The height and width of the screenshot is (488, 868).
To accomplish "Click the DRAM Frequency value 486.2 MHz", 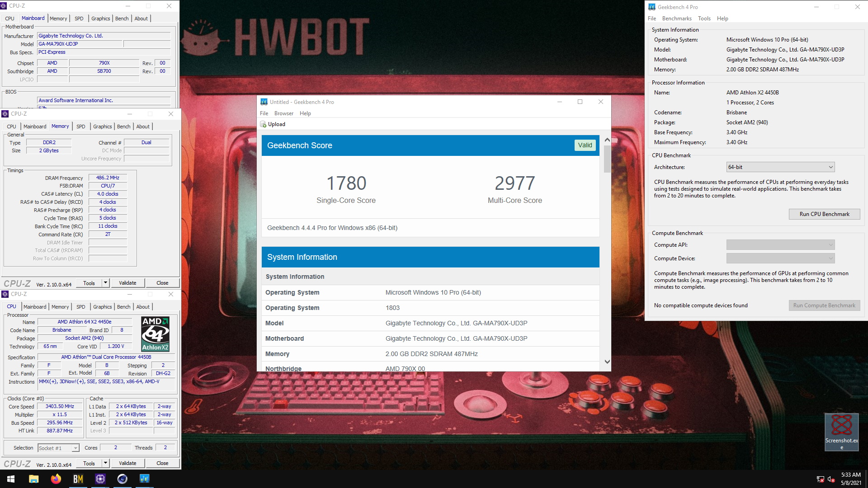I will tap(108, 178).
